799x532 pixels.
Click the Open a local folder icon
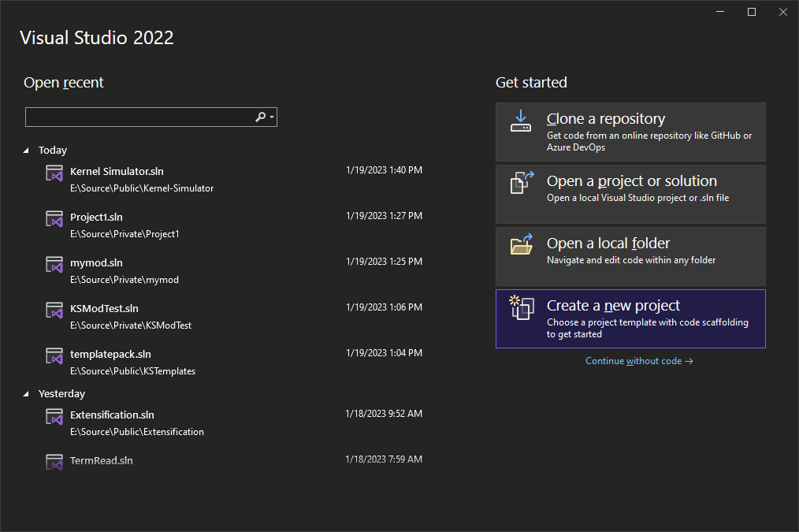[521, 245]
